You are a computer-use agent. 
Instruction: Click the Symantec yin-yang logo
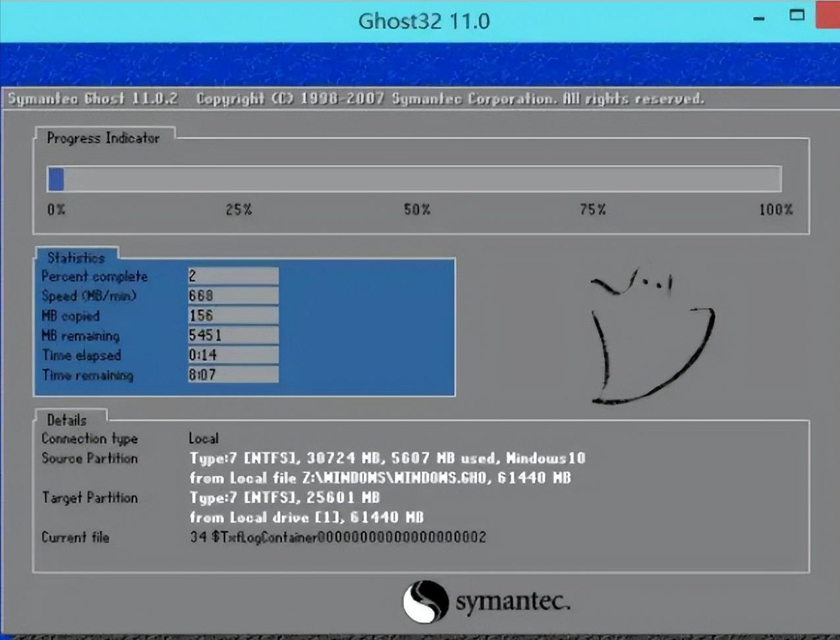pos(426,601)
